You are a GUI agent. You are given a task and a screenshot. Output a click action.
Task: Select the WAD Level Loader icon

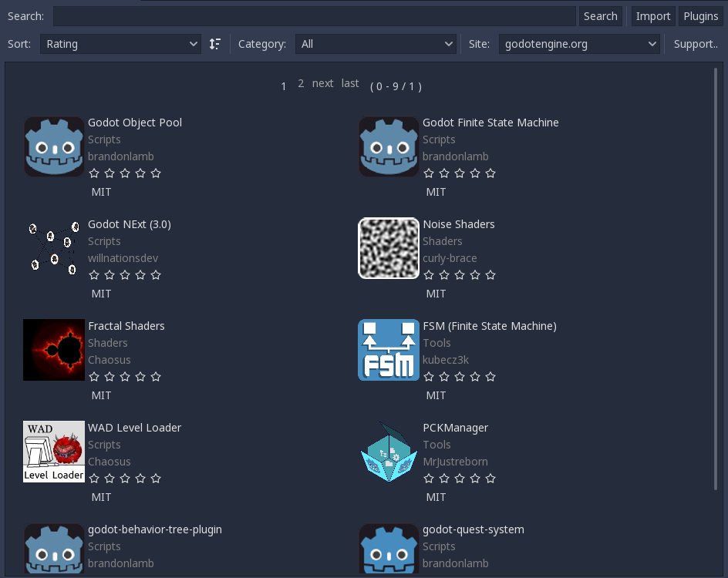54,452
